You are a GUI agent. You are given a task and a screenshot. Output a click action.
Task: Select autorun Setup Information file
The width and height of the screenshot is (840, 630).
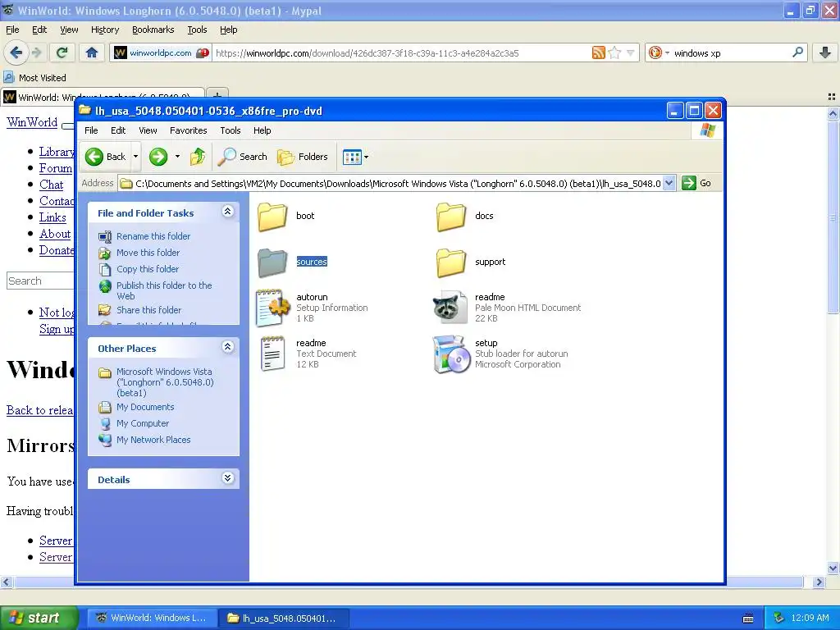(312, 308)
